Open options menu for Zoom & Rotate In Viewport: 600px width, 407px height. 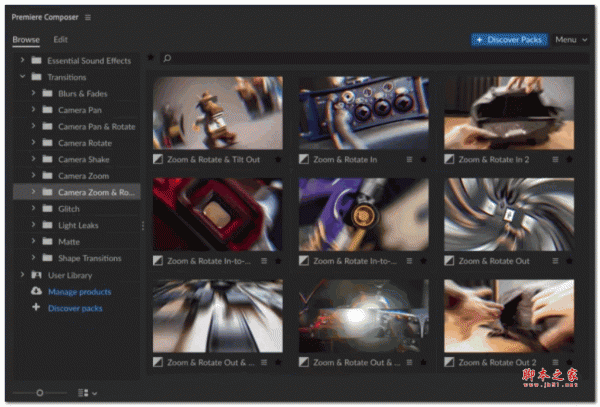point(409,160)
